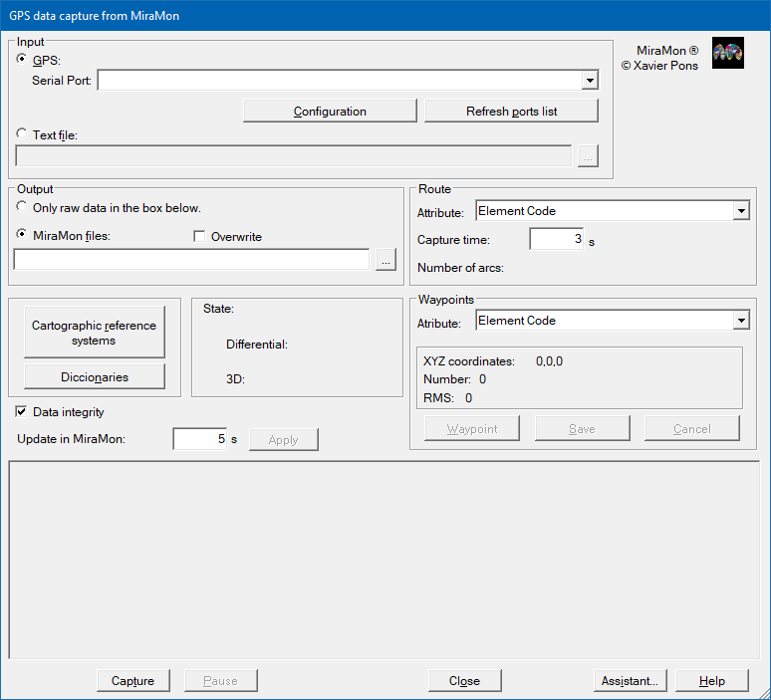Click the Update in MiraMon seconds field
771x700 pixels.
(x=199, y=439)
